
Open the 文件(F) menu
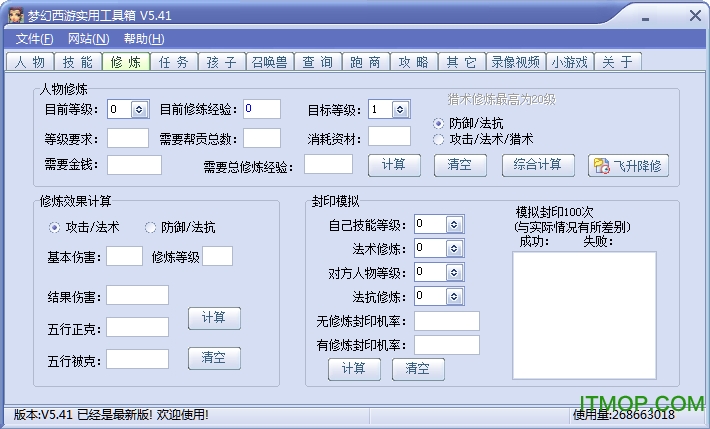(34, 39)
